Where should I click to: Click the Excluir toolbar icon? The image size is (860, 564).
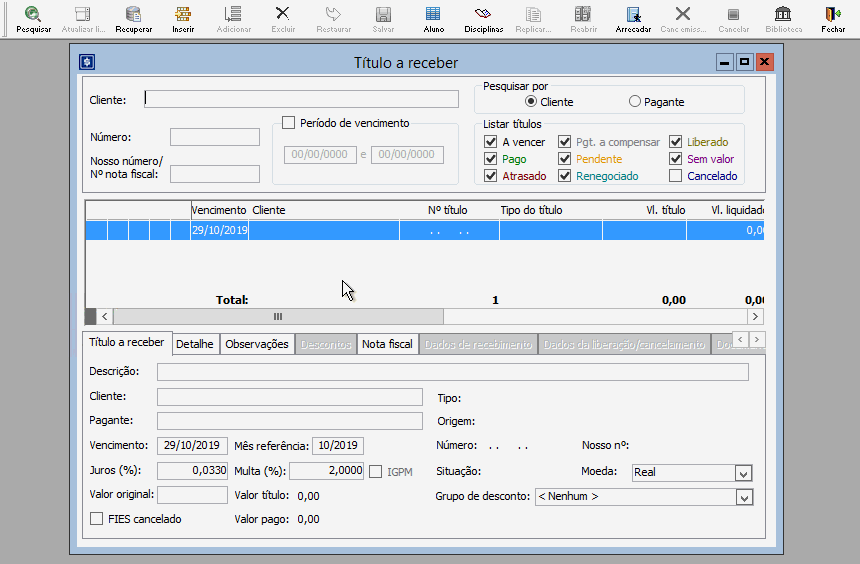coord(283,17)
